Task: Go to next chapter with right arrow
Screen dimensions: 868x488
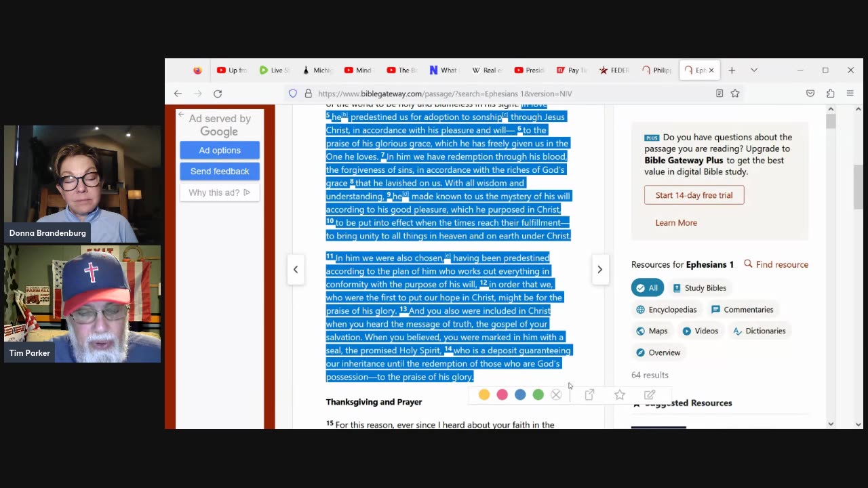Action: (599, 270)
